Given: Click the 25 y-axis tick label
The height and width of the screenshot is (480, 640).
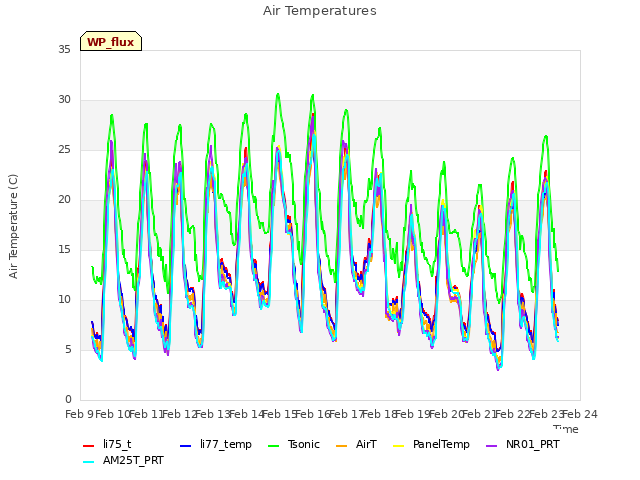Looking at the screenshot, I should tap(64, 149).
